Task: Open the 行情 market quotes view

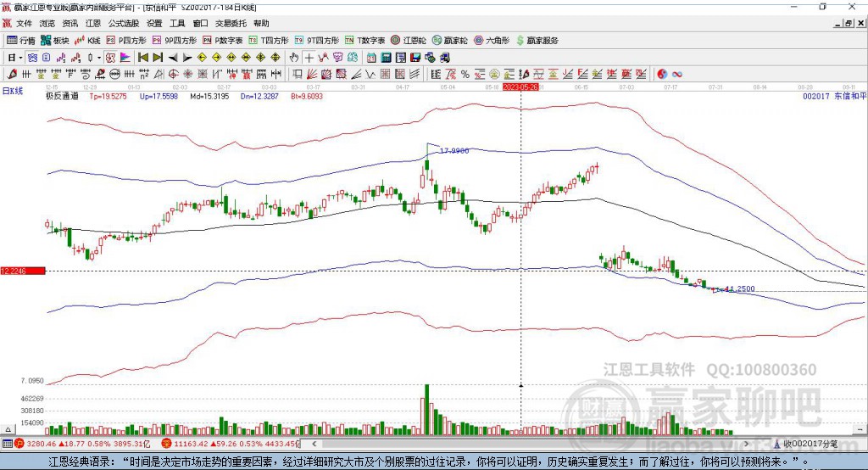Action: point(21,41)
